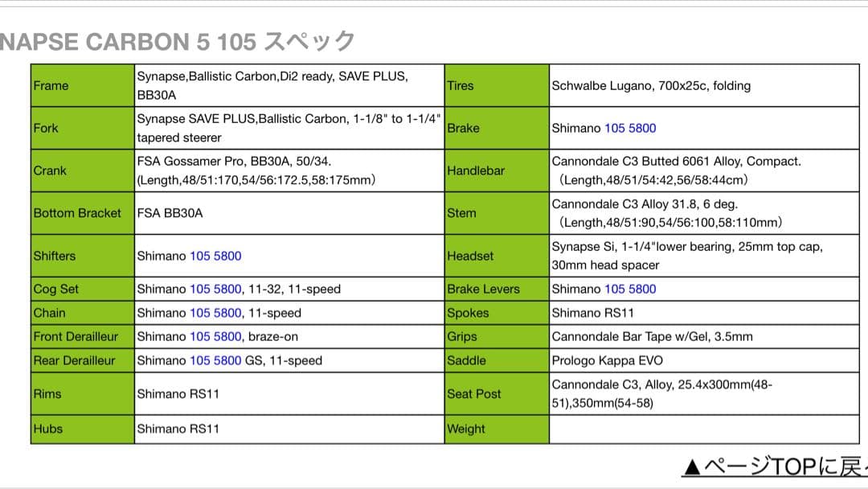Select the green Seat Post label cell

tap(497, 394)
